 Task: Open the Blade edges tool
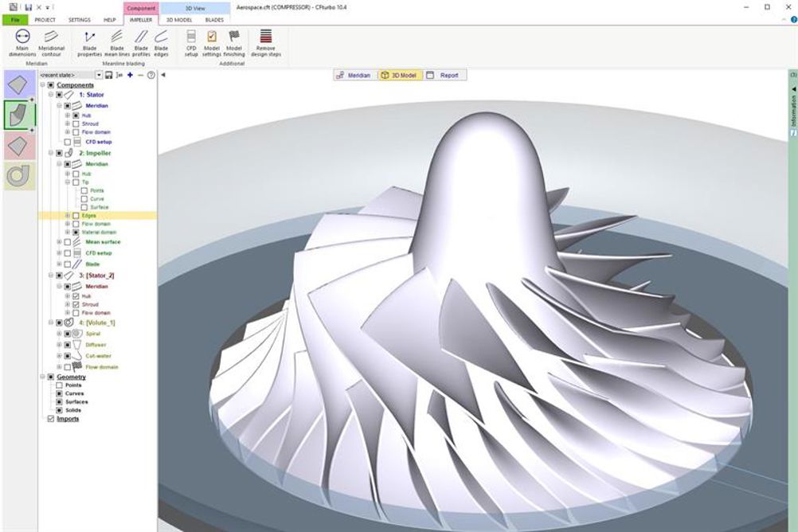(161, 43)
